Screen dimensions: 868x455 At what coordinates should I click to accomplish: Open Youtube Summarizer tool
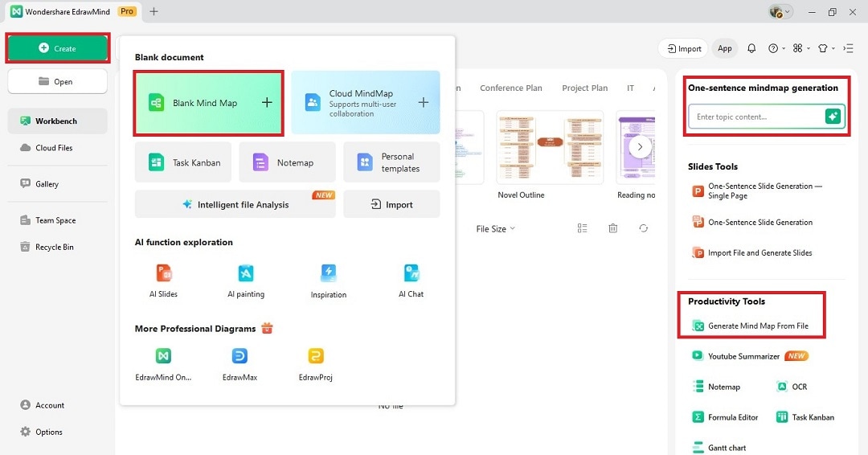pyautogui.click(x=750, y=356)
